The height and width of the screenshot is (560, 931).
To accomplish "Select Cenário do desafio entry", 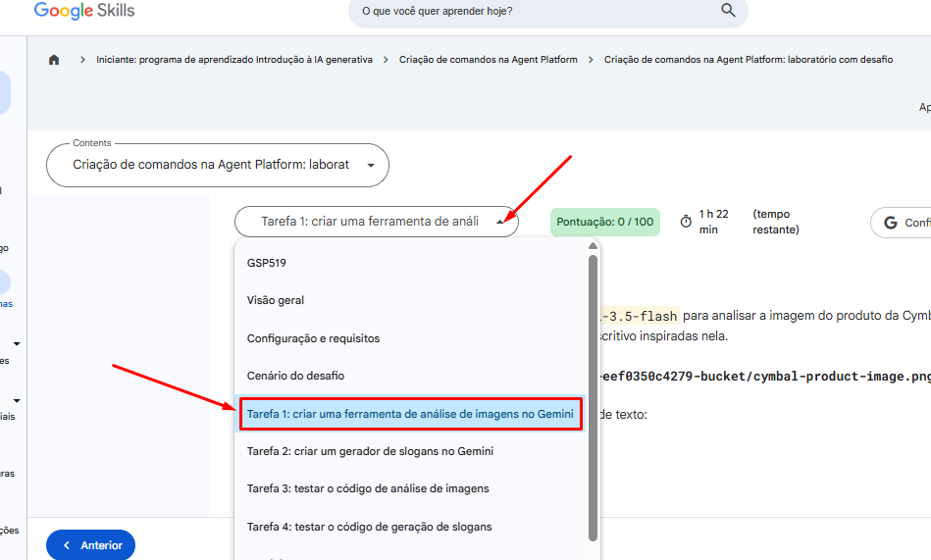I will 295,376.
